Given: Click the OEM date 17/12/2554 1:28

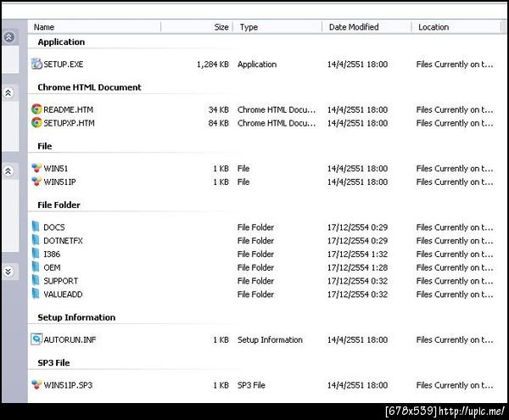Looking at the screenshot, I should [x=357, y=267].
